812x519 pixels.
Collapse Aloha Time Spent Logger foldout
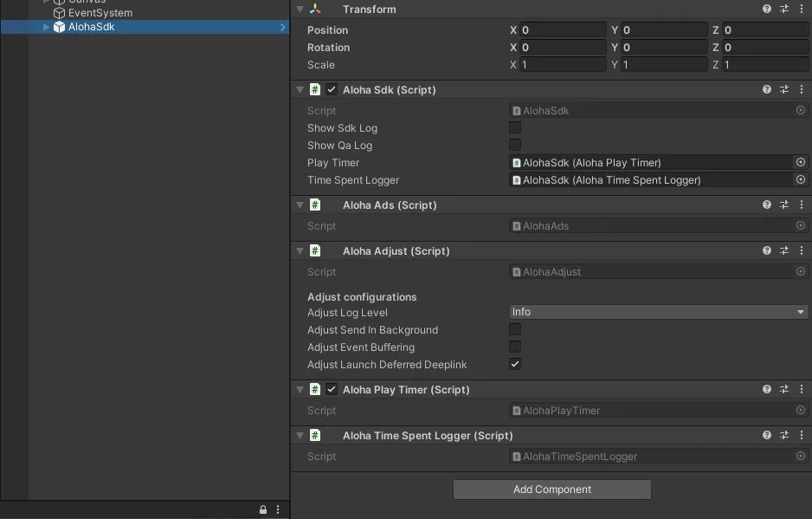point(300,435)
